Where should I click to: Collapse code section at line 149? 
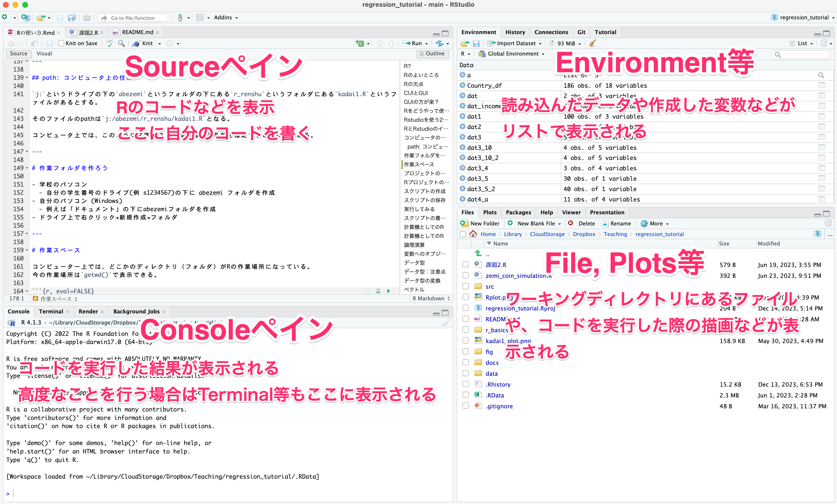(27, 168)
